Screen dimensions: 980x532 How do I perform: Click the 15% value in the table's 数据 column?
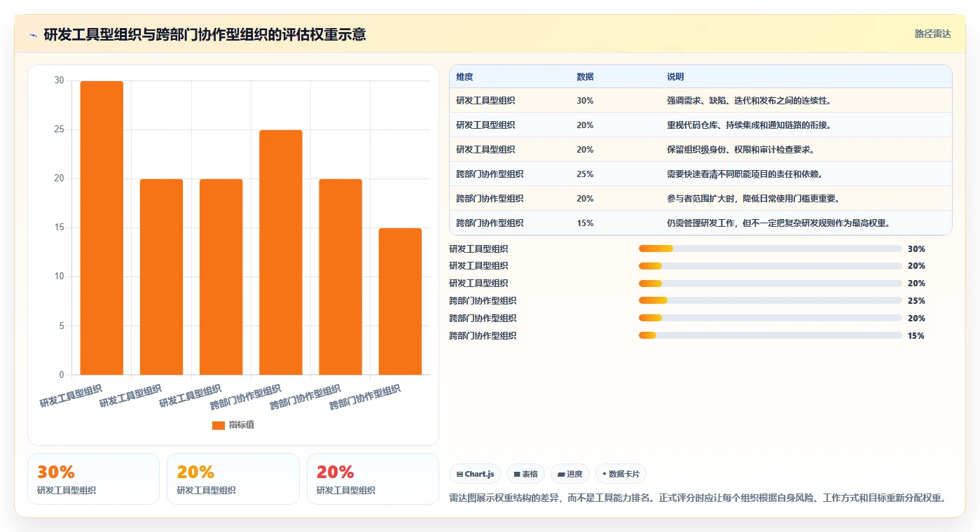[x=585, y=223]
